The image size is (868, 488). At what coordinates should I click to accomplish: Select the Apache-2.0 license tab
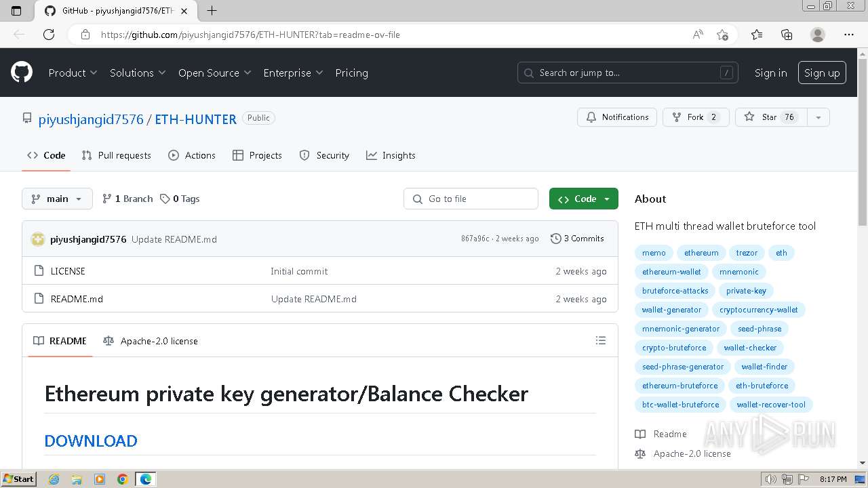150,340
